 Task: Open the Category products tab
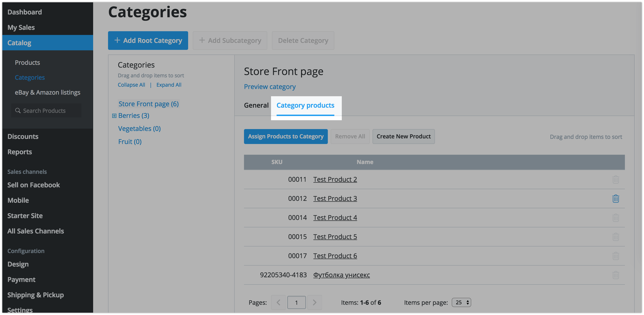(305, 105)
